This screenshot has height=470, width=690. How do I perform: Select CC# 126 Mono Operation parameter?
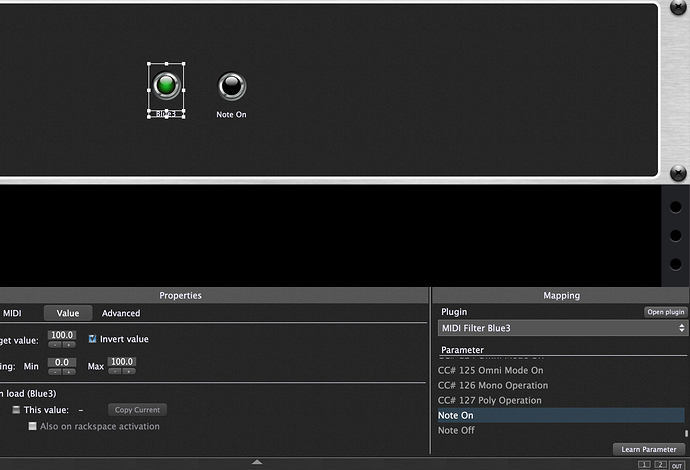click(x=561, y=385)
